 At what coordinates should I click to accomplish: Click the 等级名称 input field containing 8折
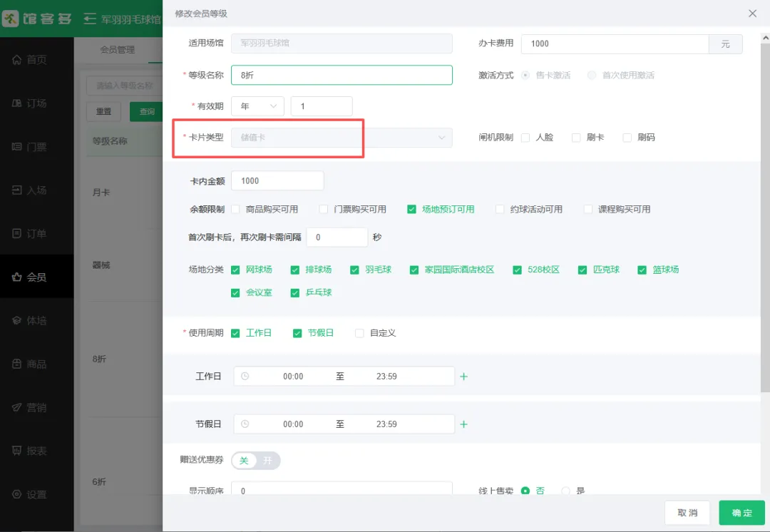click(x=342, y=75)
